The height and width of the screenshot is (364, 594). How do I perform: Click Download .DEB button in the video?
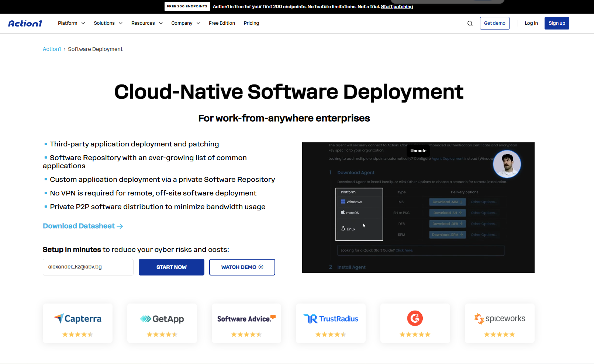pyautogui.click(x=448, y=224)
